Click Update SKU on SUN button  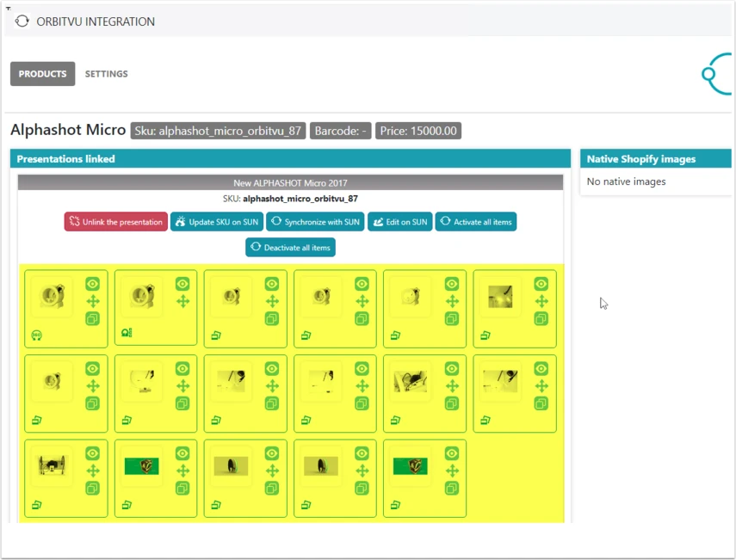pos(216,222)
